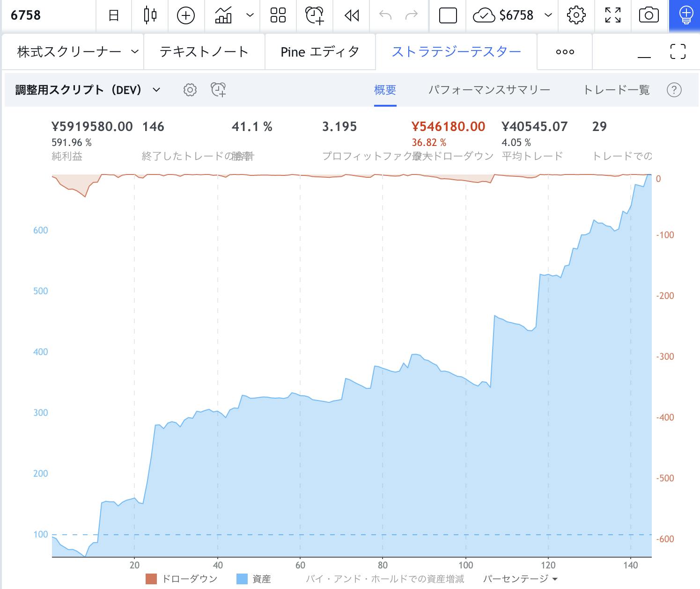This screenshot has width=700, height=589.
Task: Open strategy tester help question icon
Action: [x=674, y=90]
